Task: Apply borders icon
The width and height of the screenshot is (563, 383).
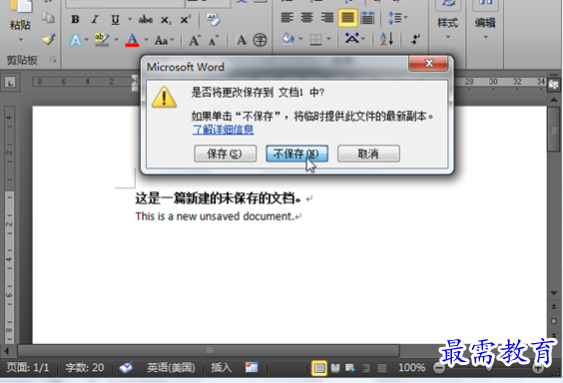Action: (316, 39)
